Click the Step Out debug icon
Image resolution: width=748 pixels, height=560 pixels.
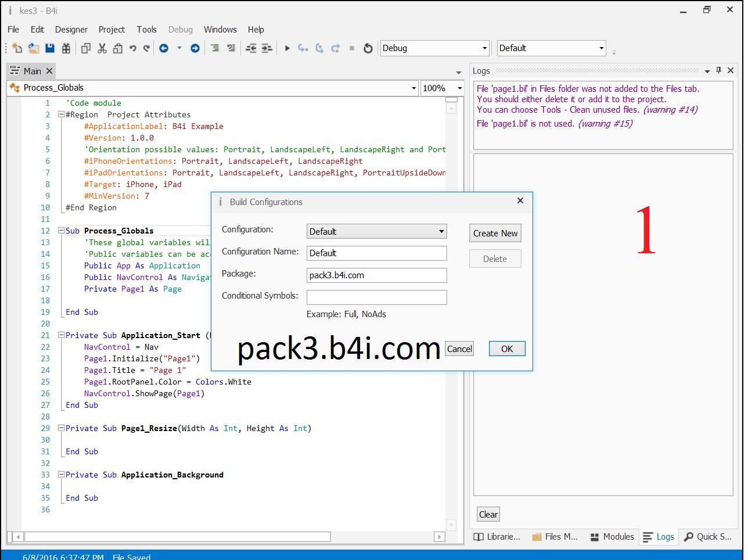point(335,48)
